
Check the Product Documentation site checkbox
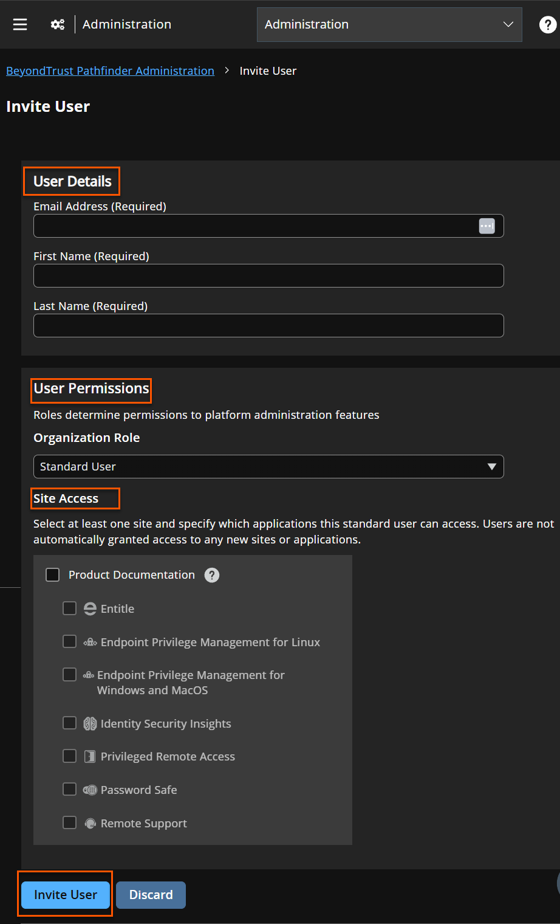[53, 574]
